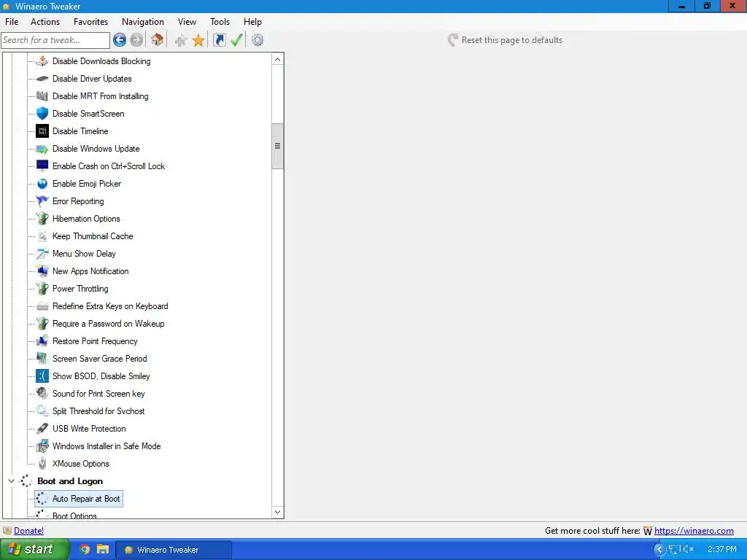Click the New Apps Notification icon
The width and height of the screenshot is (747, 560).
pos(42,271)
